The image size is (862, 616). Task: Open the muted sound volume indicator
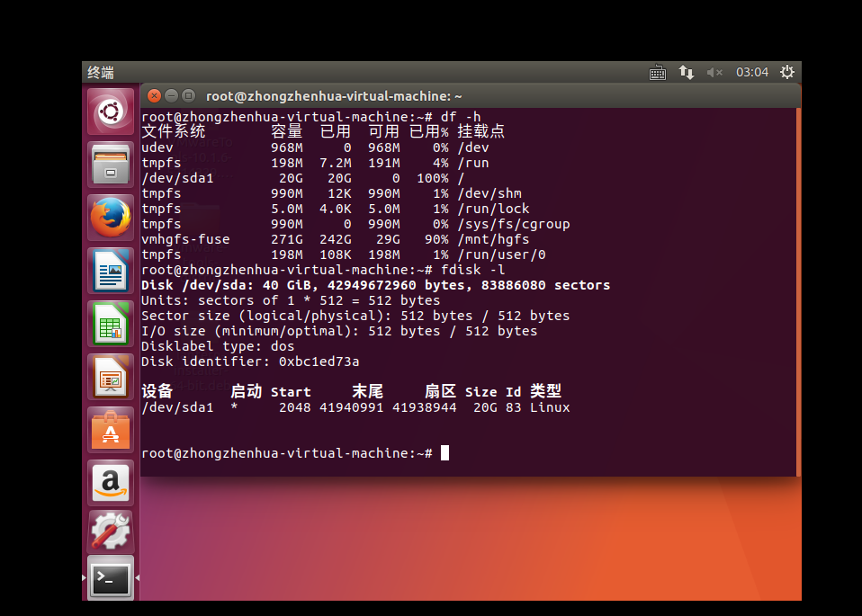pyautogui.click(x=714, y=73)
